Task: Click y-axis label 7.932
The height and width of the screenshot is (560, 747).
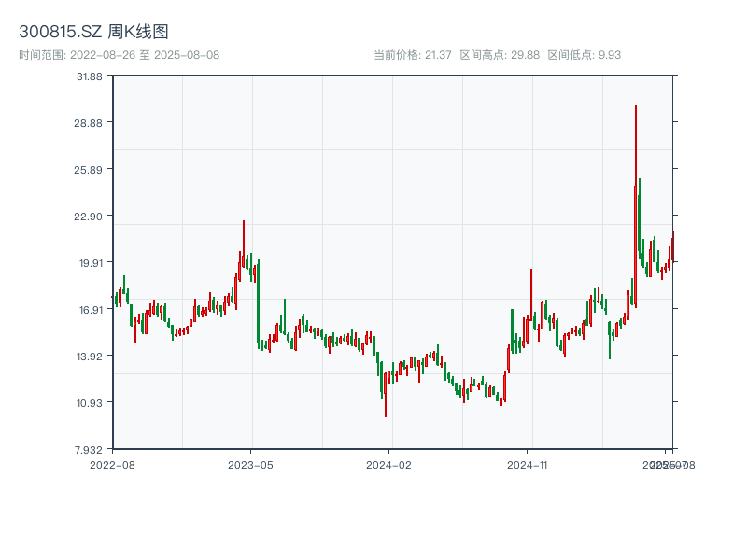Action: click(89, 450)
